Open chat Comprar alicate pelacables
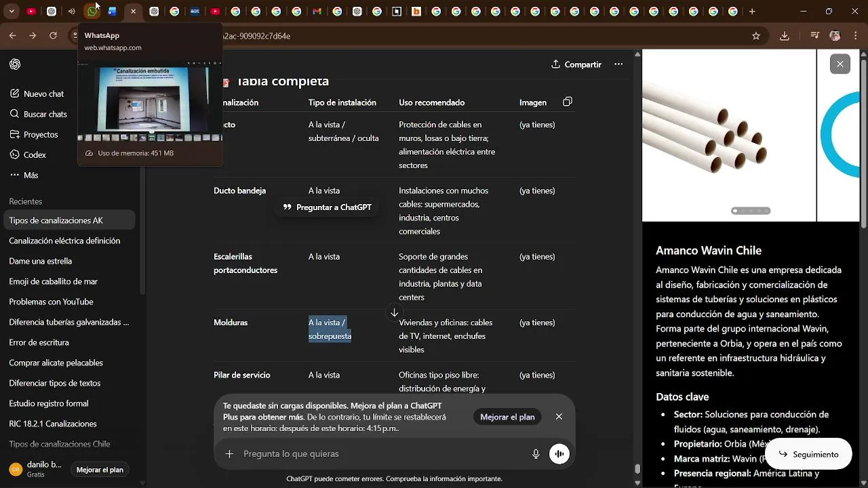Image resolution: width=868 pixels, height=488 pixels. [x=70, y=363]
